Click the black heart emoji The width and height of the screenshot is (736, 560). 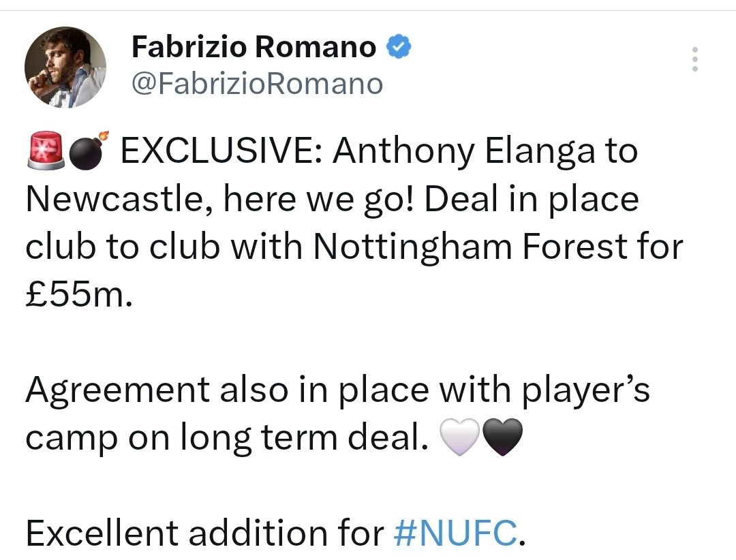click(502, 437)
